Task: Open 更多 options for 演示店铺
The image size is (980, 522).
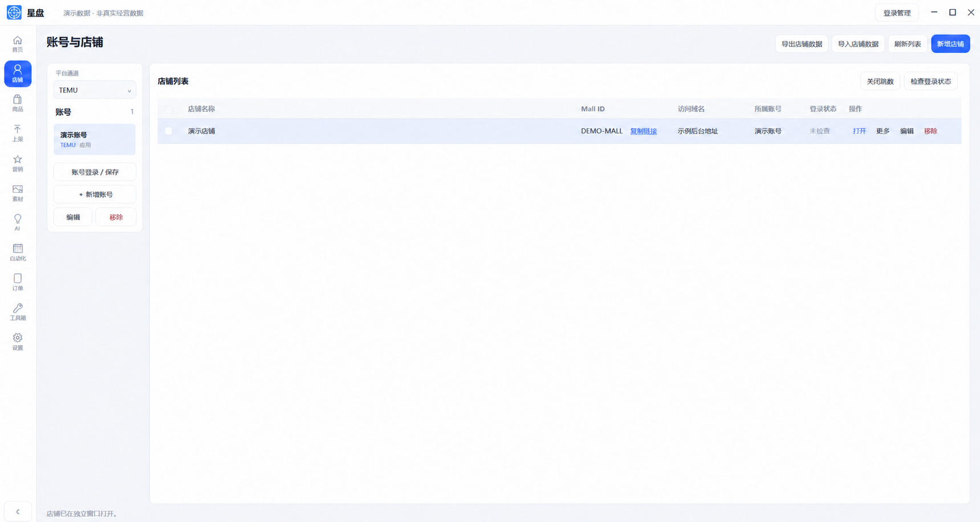Action: point(883,131)
